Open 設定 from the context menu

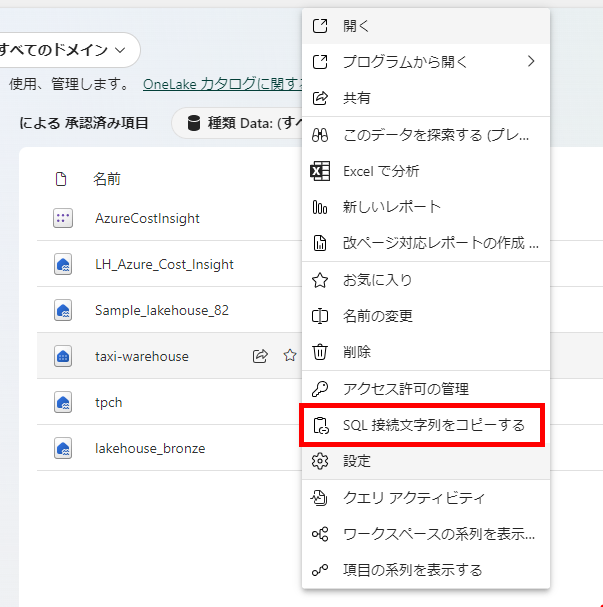point(426,461)
